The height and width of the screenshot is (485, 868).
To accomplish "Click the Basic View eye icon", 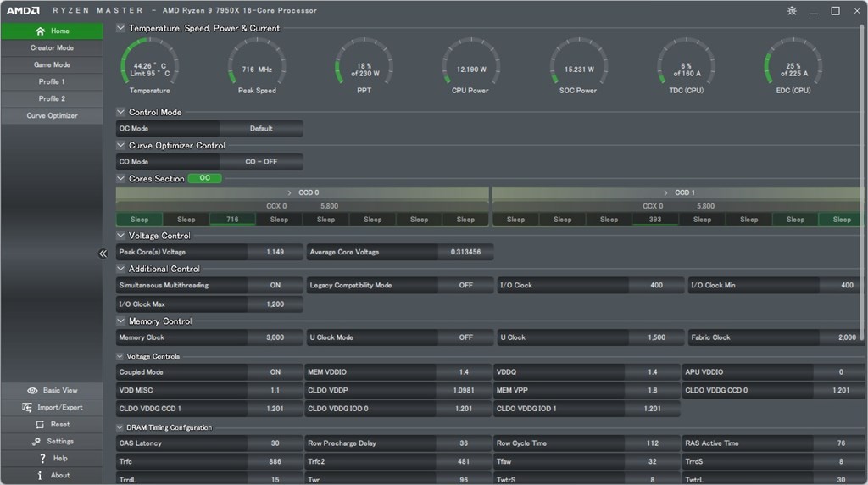I will coord(32,391).
